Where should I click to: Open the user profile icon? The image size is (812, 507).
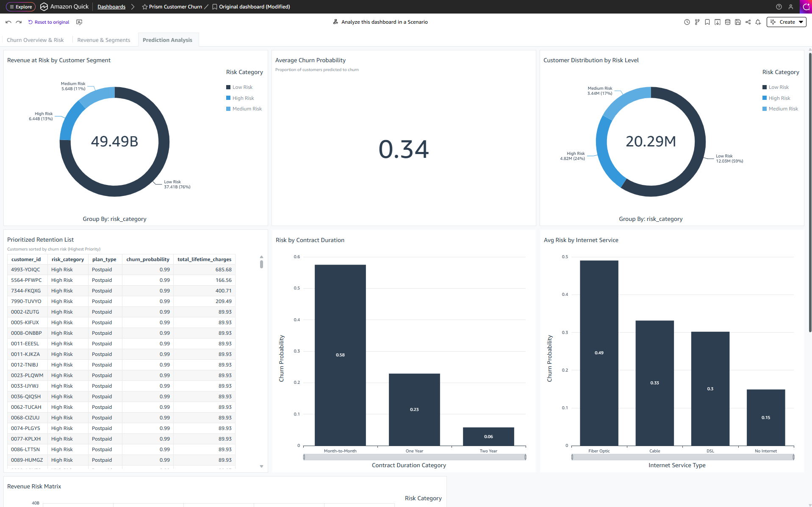[790, 7]
